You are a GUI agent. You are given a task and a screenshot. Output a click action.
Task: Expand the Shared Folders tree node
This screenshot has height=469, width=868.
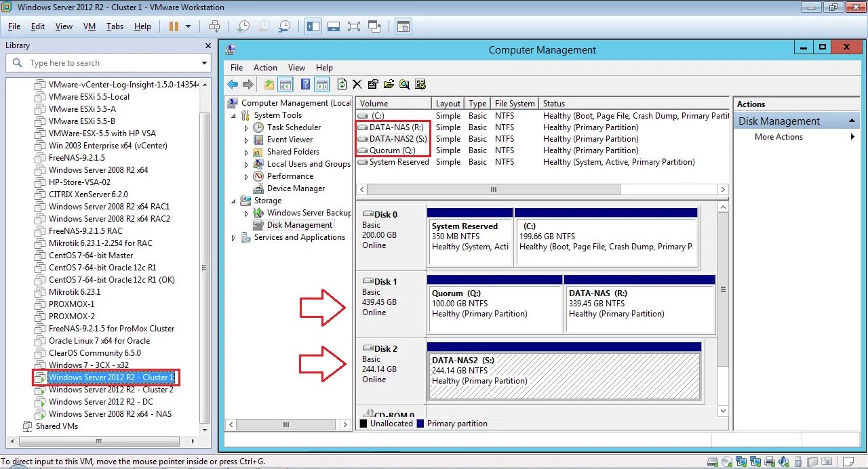pyautogui.click(x=247, y=152)
